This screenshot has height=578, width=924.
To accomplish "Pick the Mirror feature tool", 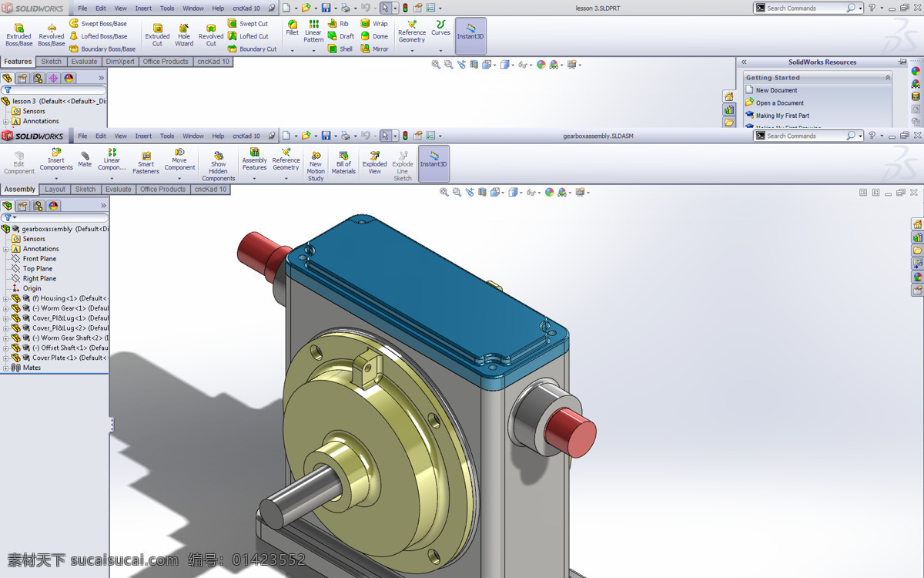I will point(375,49).
